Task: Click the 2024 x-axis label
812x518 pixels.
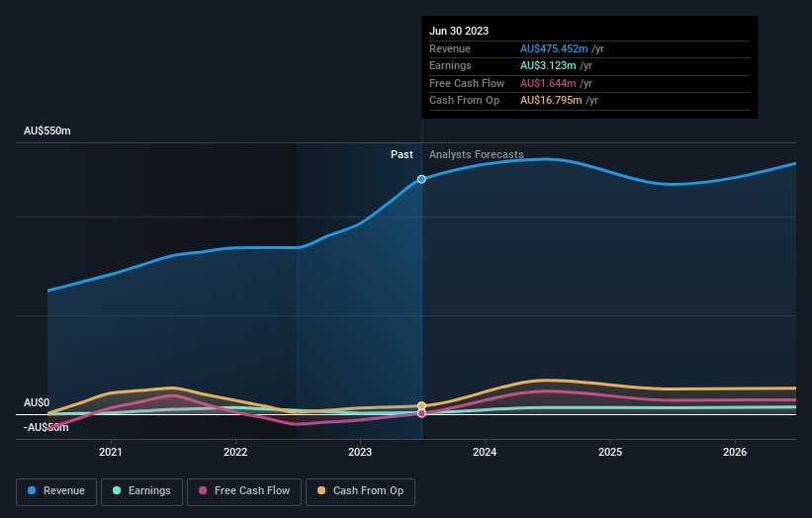Action: coord(485,452)
